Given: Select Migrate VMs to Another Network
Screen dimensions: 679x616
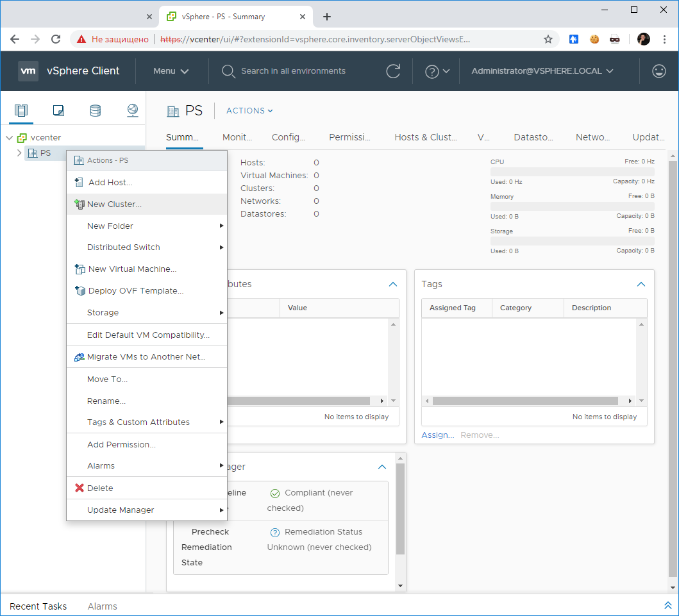Looking at the screenshot, I should 147,356.
